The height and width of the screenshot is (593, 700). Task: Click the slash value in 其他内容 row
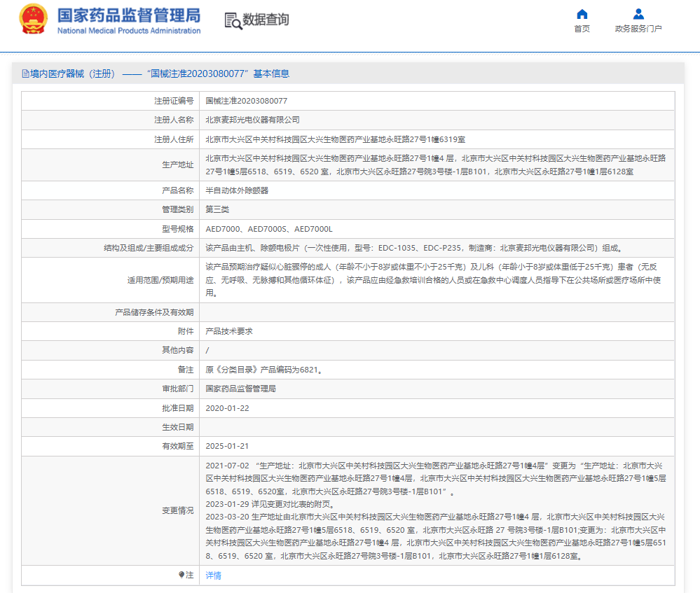(x=207, y=351)
